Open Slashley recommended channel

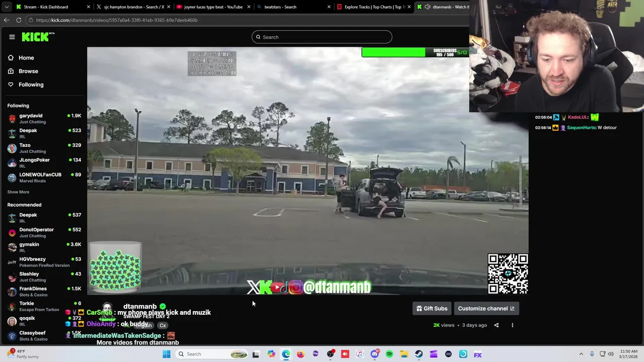(44, 277)
